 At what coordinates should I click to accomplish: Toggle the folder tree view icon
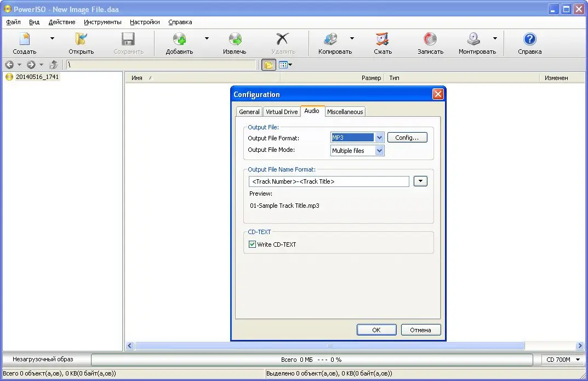pos(269,65)
